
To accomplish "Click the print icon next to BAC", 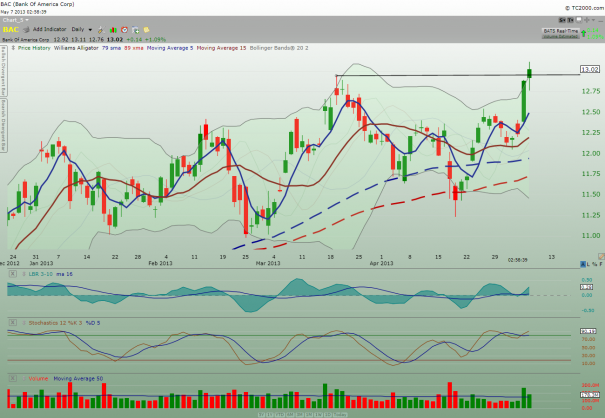I will [x=26, y=29].
